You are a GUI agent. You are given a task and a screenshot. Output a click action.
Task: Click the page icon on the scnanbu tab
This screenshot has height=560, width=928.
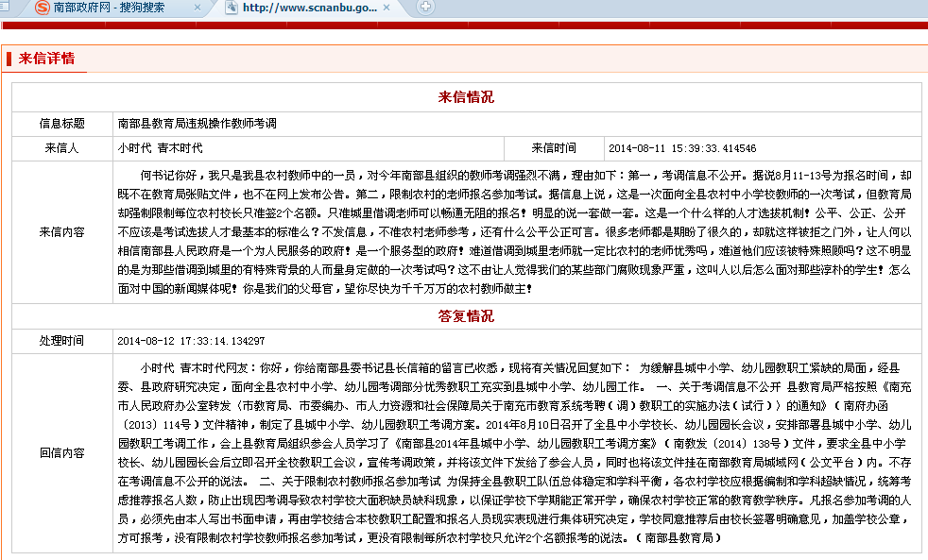click(x=232, y=8)
